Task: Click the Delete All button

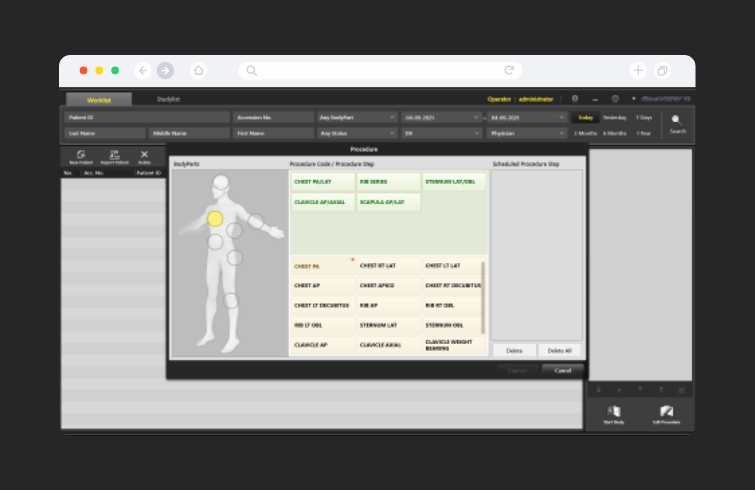Action: [560, 350]
